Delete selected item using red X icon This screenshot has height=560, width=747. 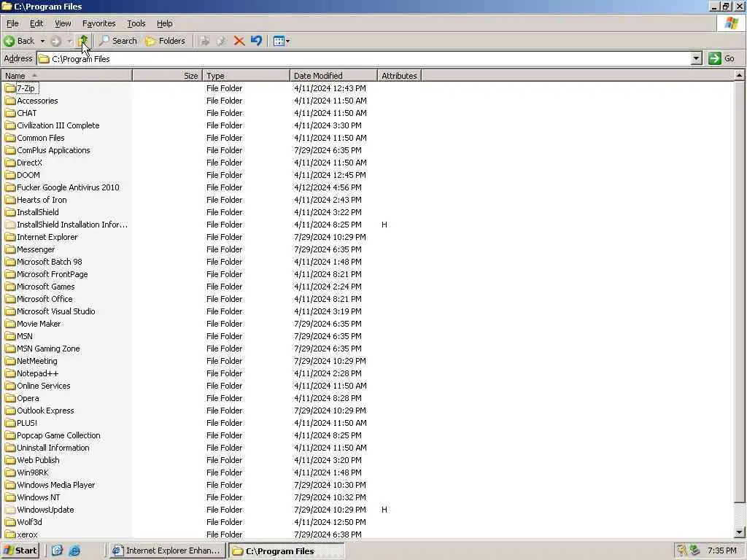point(239,41)
